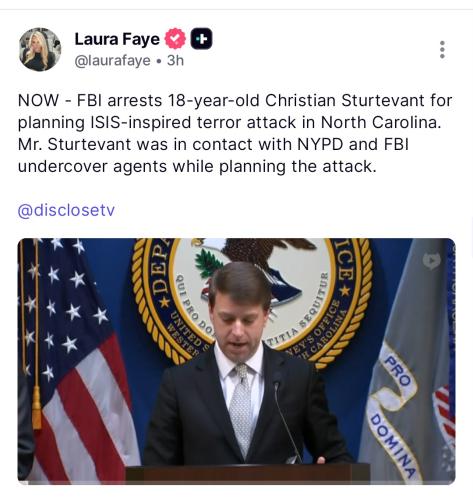Click the post text beginning 'NOW - FBI arrests'
Screen dimensions: 473x500
[x=235, y=133]
